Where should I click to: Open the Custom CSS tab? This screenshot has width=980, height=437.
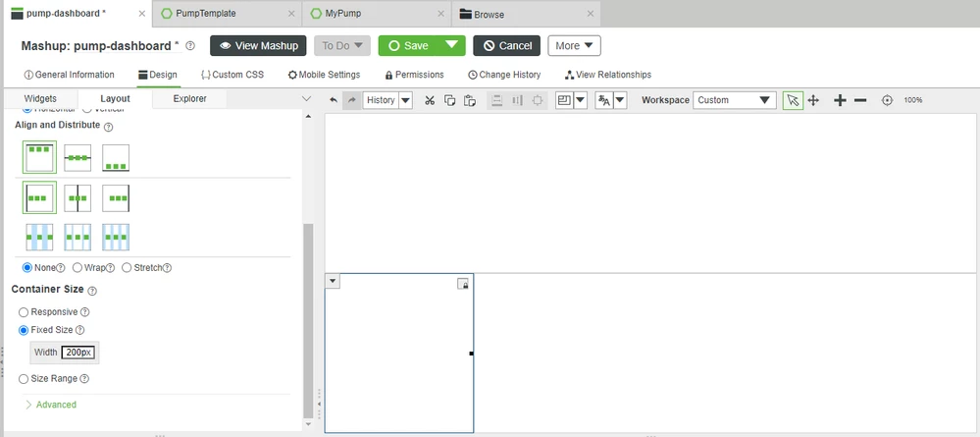tap(232, 75)
